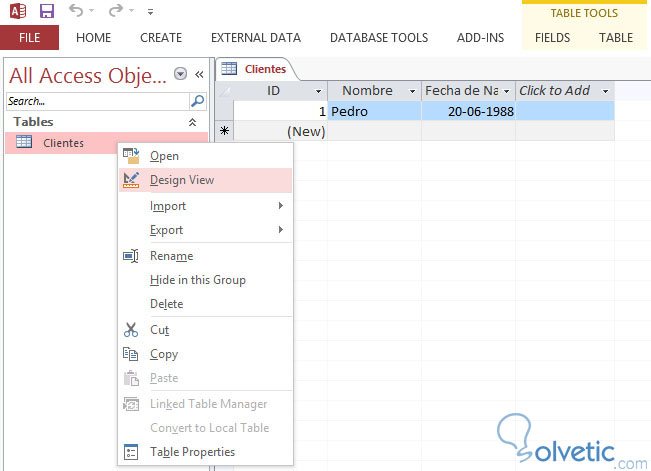Open the ID column dropdown arrow
The height and width of the screenshot is (471, 651).
pos(318,91)
